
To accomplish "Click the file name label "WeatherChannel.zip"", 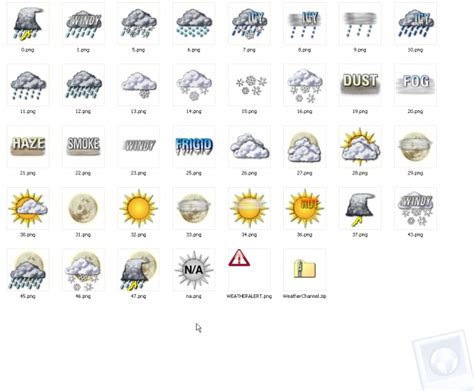I will [x=305, y=296].
